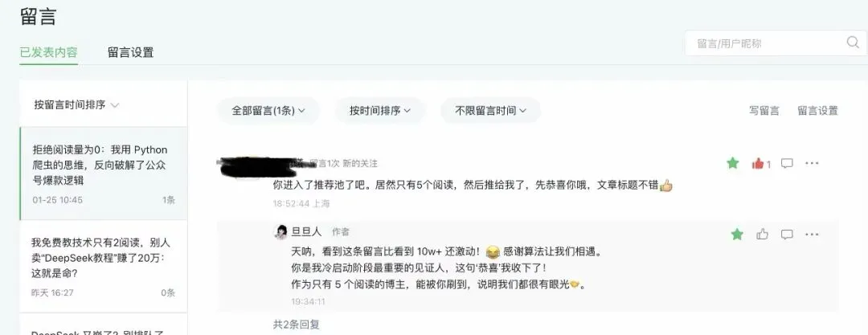The width and height of the screenshot is (868, 335).
Task: Toggle the green star on author's reply
Action: (737, 235)
